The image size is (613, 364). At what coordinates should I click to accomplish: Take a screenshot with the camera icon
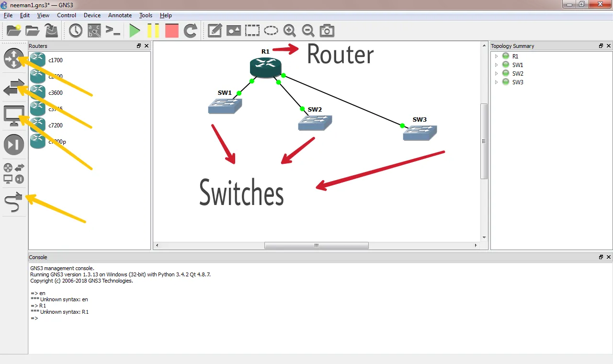point(327,31)
